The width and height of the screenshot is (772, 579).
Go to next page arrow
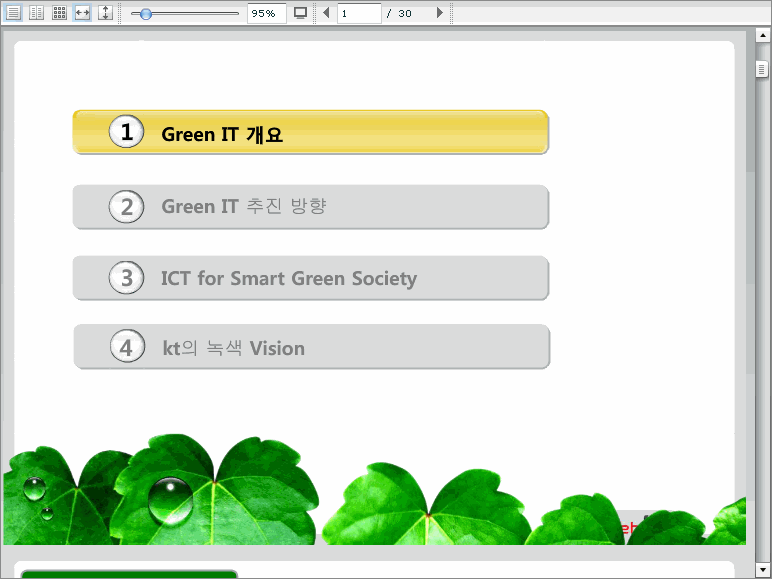[x=440, y=13]
